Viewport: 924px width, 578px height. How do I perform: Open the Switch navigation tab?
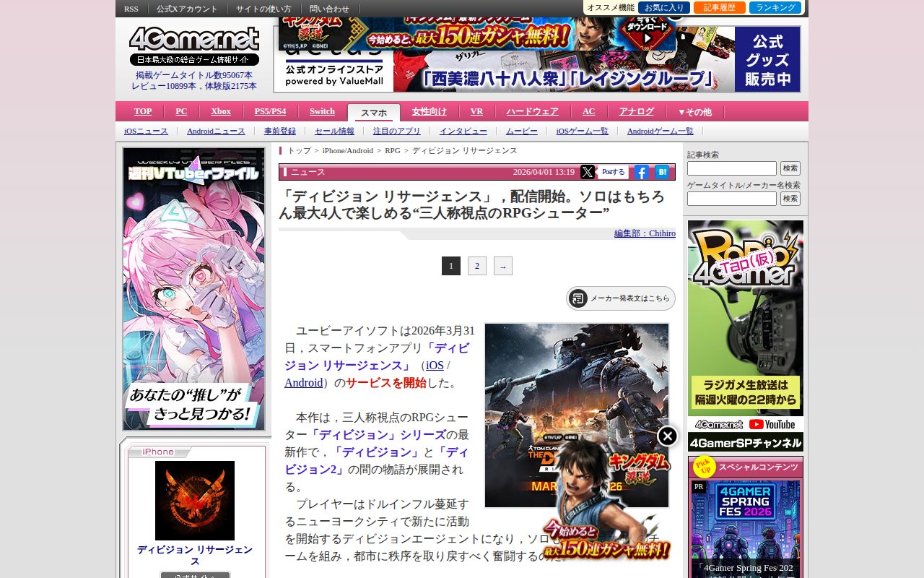click(x=322, y=111)
